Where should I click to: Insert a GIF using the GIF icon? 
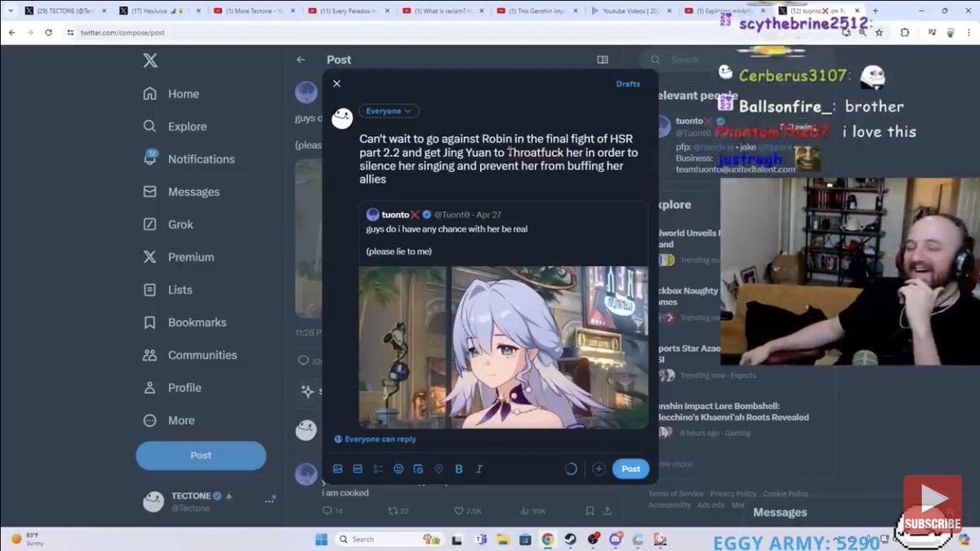(x=358, y=469)
